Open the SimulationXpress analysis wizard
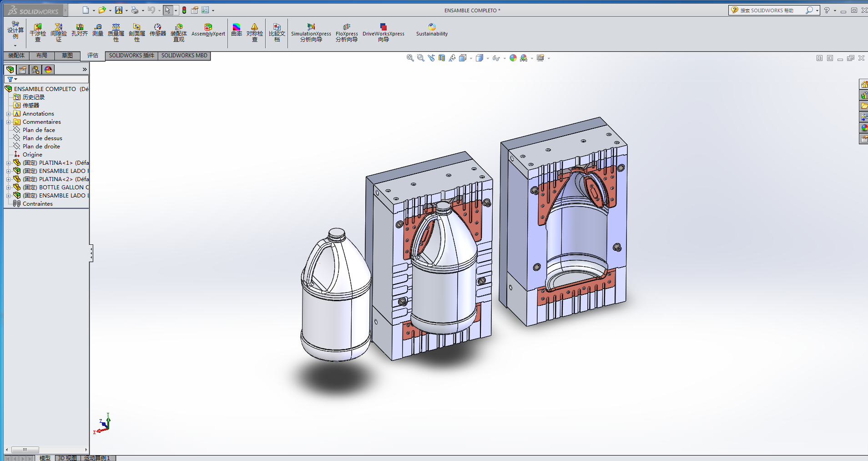868x461 pixels. tap(311, 33)
